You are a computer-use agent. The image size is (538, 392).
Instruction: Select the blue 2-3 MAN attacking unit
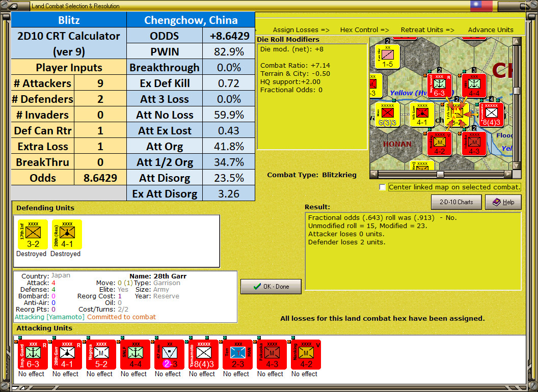tap(237, 355)
